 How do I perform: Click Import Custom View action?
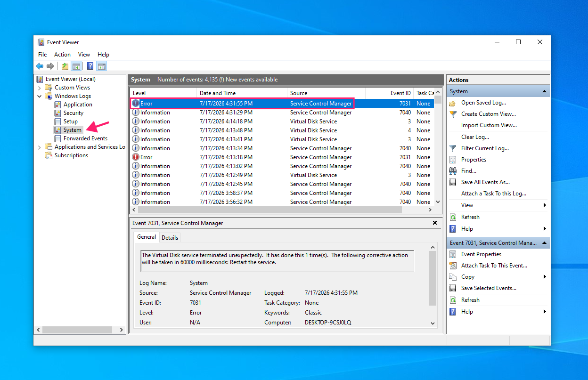coord(489,125)
